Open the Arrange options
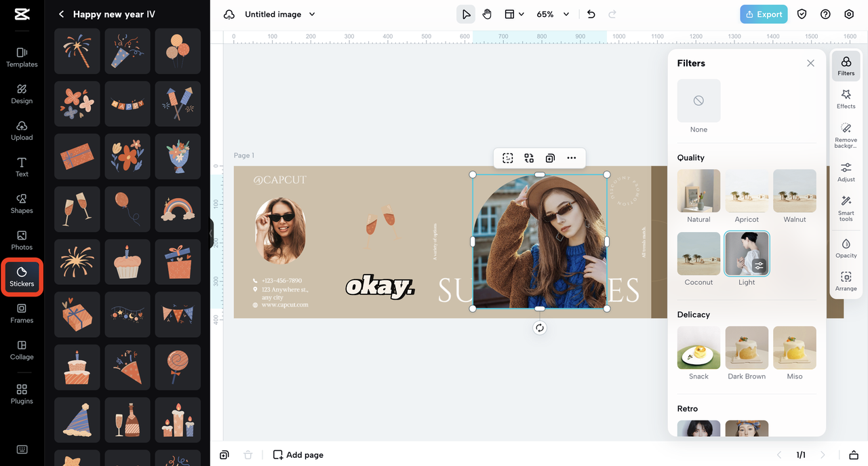 [x=846, y=281]
